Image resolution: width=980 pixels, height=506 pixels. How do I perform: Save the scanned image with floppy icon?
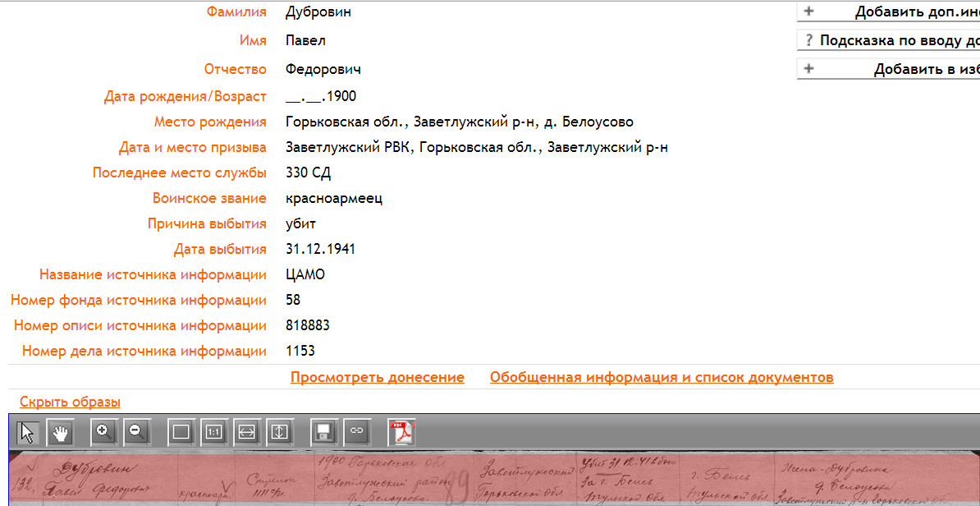click(x=324, y=431)
